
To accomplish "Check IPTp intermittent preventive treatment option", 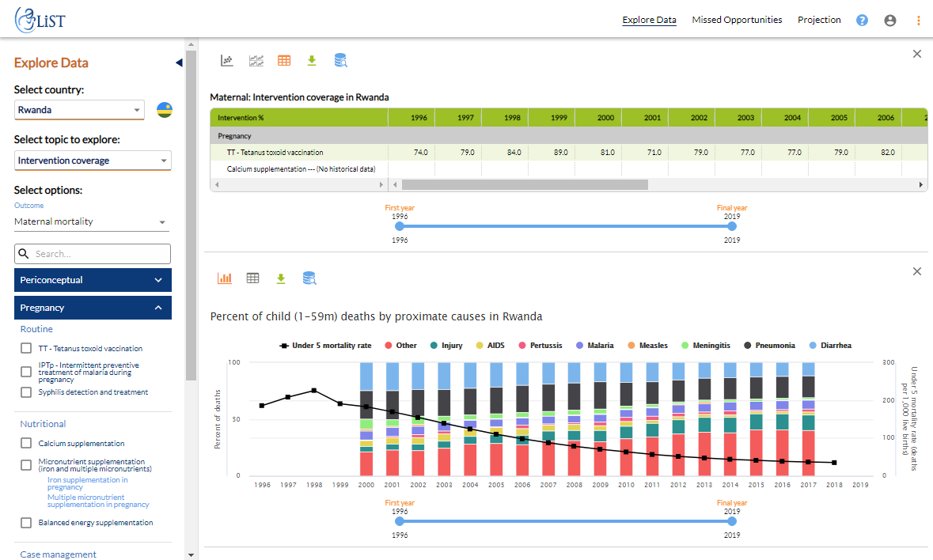I will [x=26, y=372].
